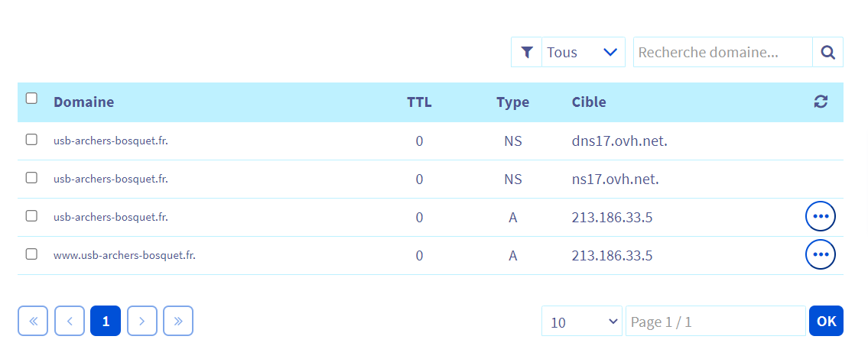Check the ns17.ovh.net. NS record row
The width and height of the screenshot is (868, 346).
[31, 178]
